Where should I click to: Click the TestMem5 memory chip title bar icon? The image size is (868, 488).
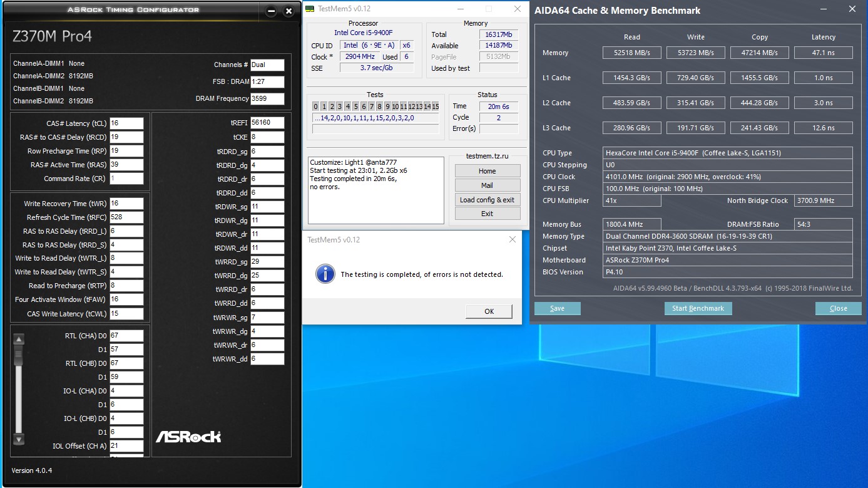click(309, 9)
